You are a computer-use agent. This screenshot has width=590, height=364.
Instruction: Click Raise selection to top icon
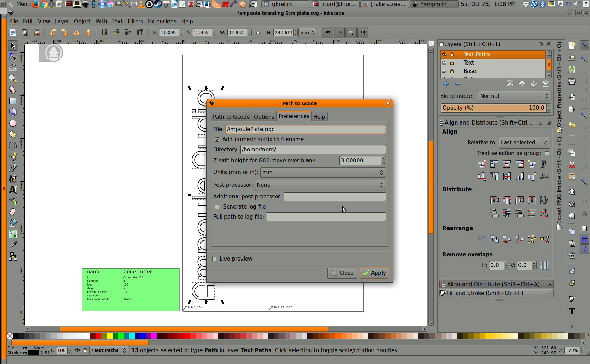tap(140, 33)
